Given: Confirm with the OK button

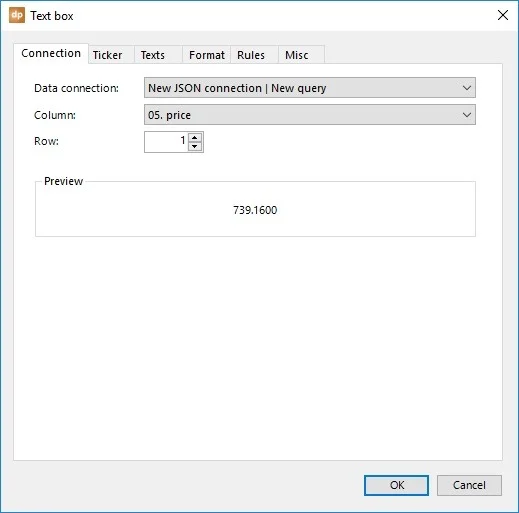Looking at the screenshot, I should tap(396, 485).
